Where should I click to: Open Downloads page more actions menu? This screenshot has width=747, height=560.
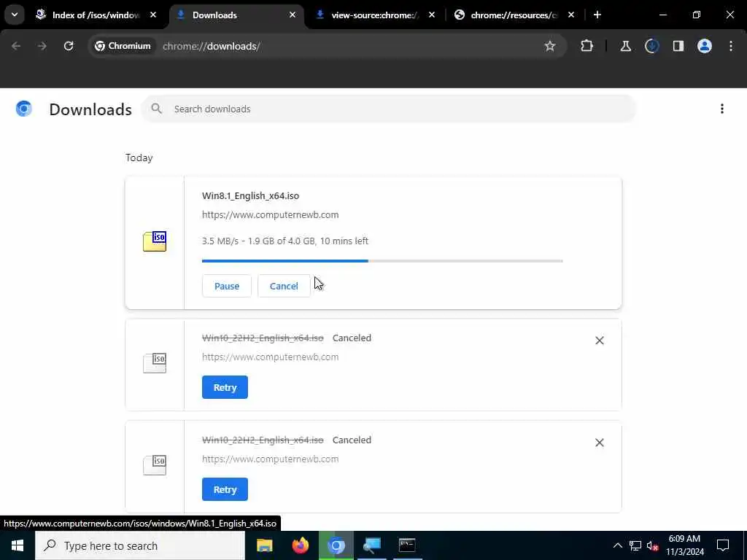(x=722, y=109)
